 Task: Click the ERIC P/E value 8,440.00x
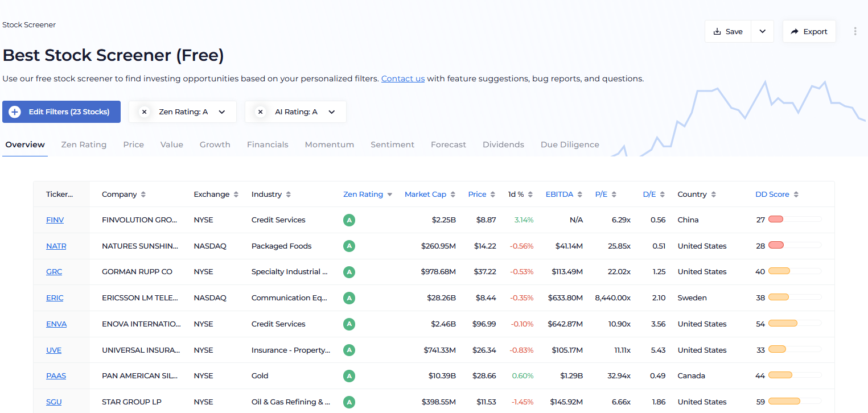612,298
